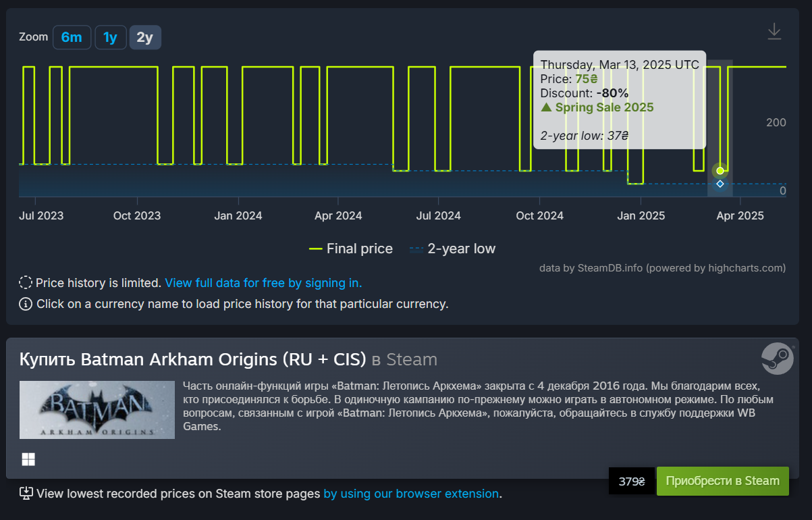Click the blue diamond 2-year low marker
Viewport: 812px width, 520px height.
[x=720, y=184]
